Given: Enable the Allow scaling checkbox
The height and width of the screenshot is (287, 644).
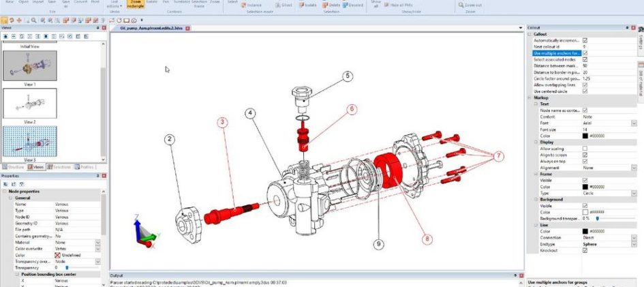Looking at the screenshot, I should 585,148.
